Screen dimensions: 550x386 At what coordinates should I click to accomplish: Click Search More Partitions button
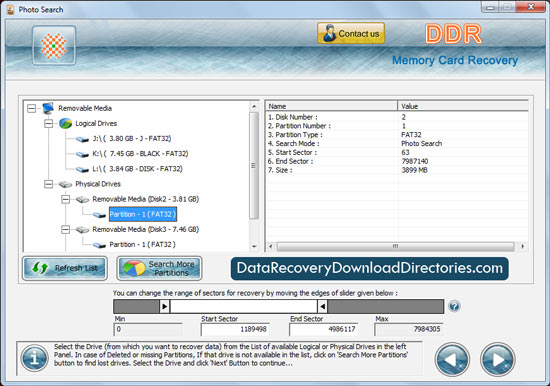[x=159, y=268]
